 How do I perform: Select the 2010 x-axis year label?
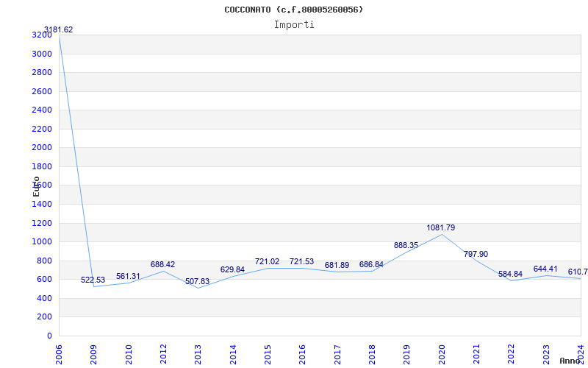coord(129,355)
